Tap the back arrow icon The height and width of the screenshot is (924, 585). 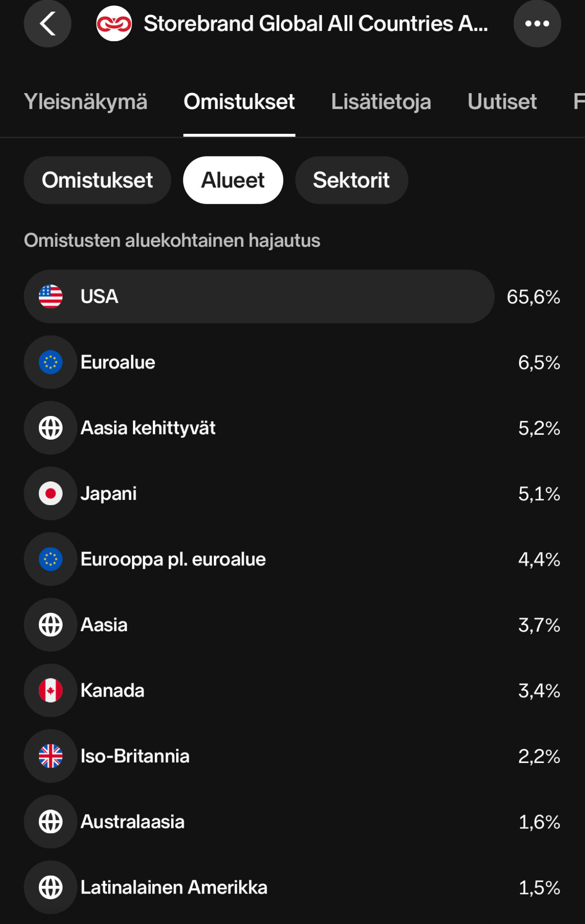[x=48, y=24]
